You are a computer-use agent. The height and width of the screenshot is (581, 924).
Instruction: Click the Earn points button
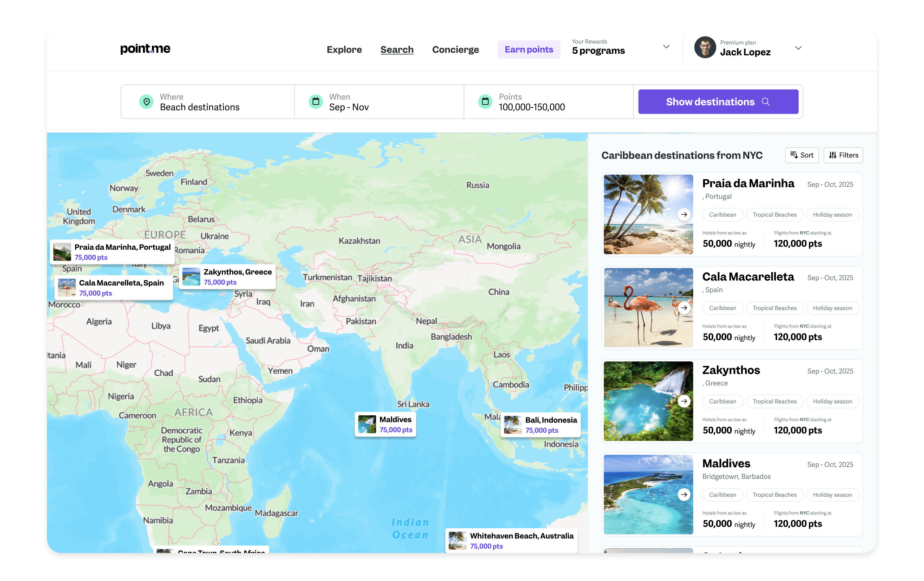[x=529, y=49]
